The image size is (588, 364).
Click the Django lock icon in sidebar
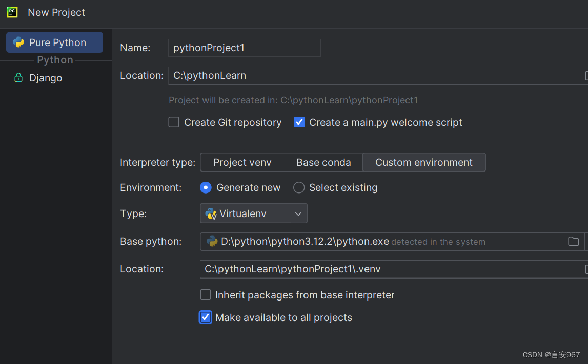(18, 78)
